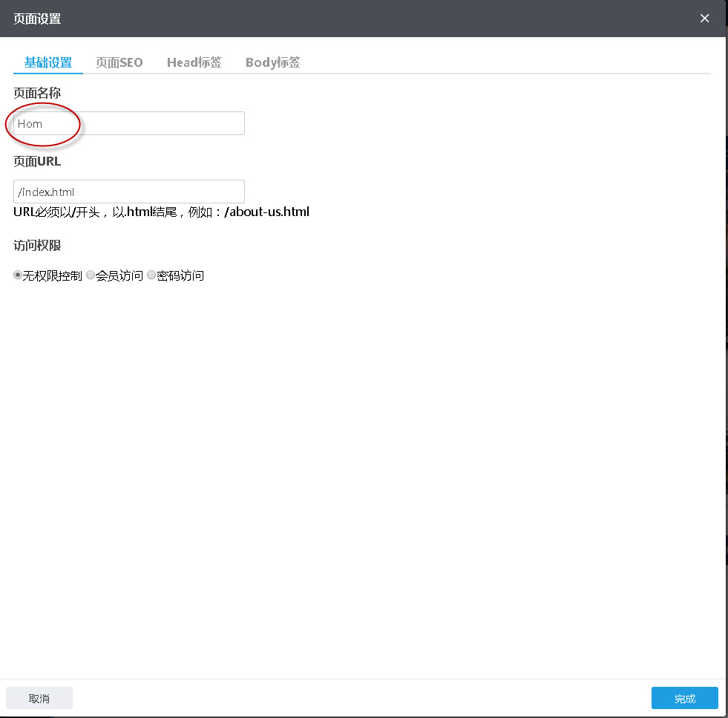
Task: Close the 页面设置 dialog with the X
Action: (704, 18)
